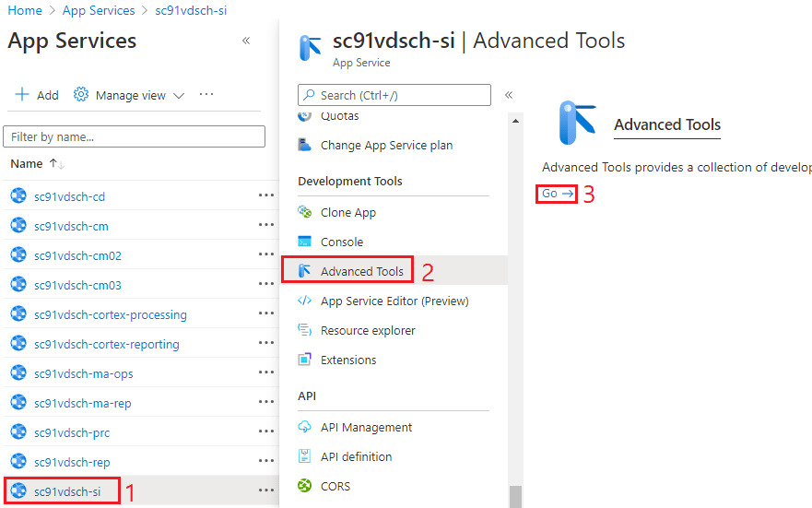The image size is (812, 508).
Task: Click the CORS green icon
Action: (304, 486)
